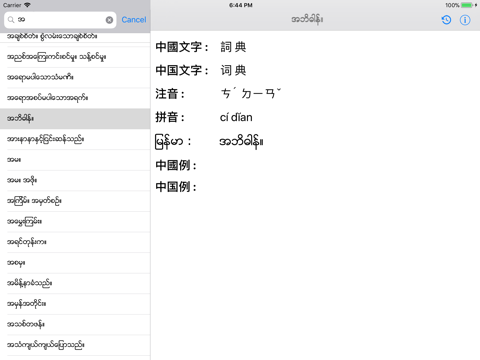Tap the 拼音 label
The width and height of the screenshot is (480, 360).
click(170, 117)
